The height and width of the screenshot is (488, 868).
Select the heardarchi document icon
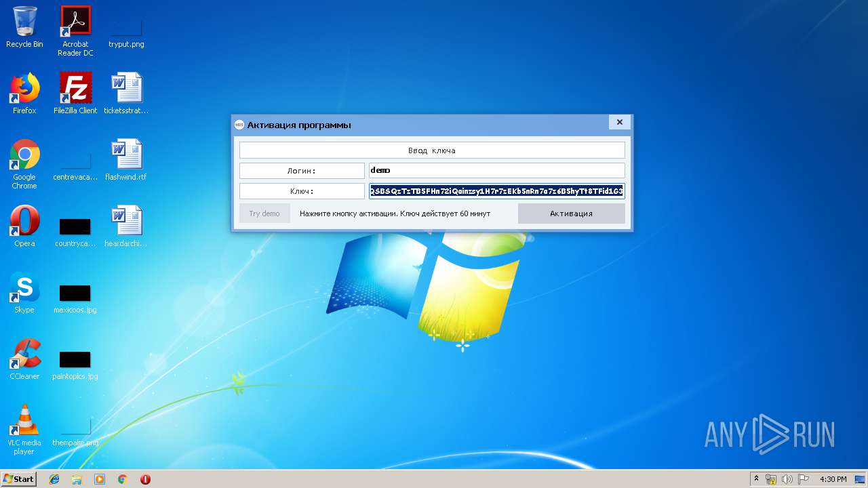(126, 226)
